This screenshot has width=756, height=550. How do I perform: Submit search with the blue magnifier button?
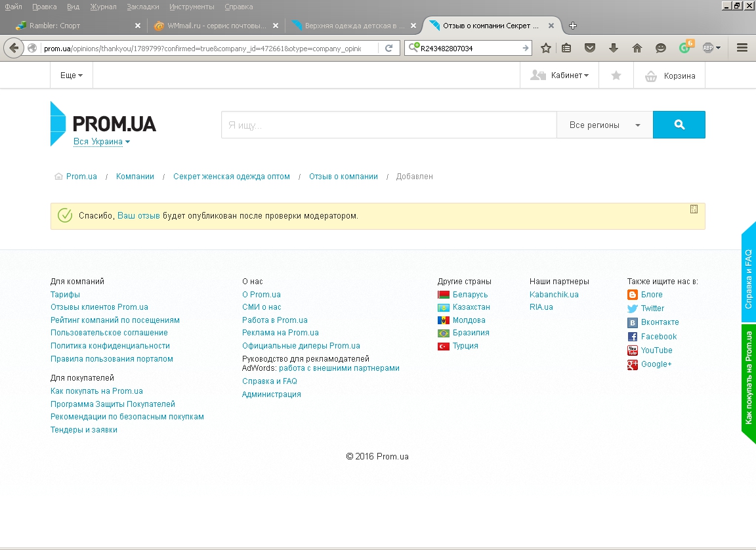click(679, 125)
